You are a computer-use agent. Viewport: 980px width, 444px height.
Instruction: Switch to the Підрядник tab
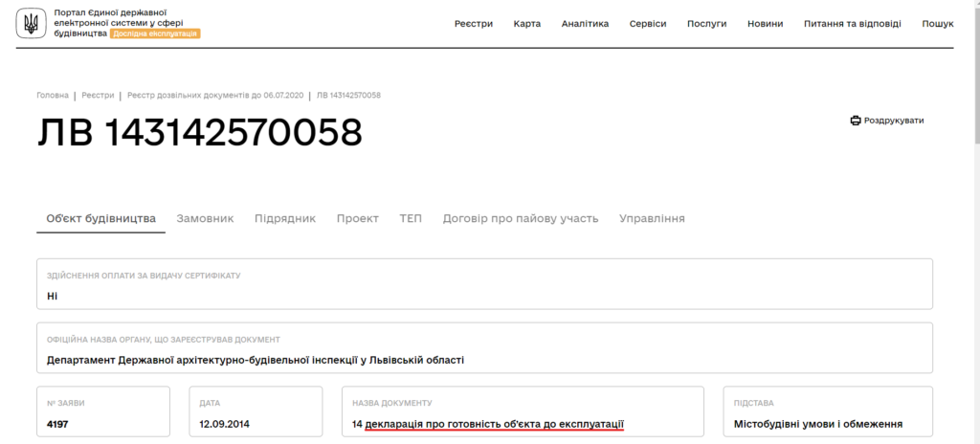coord(285,219)
